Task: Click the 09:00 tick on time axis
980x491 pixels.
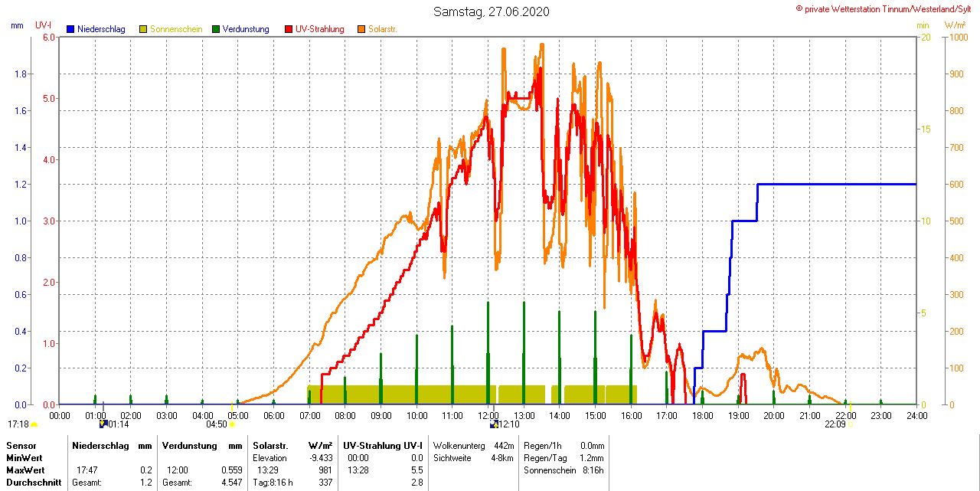Action: 381,416
